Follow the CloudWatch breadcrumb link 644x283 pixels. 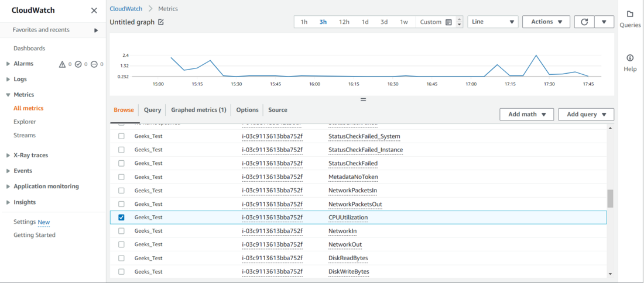tap(126, 9)
